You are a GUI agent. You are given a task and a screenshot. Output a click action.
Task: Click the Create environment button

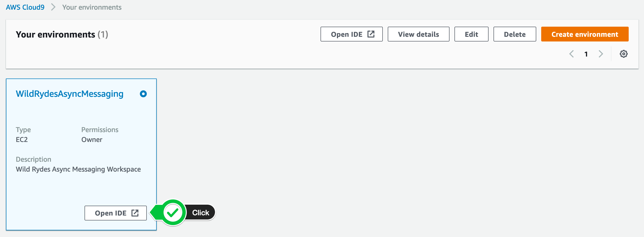click(585, 34)
